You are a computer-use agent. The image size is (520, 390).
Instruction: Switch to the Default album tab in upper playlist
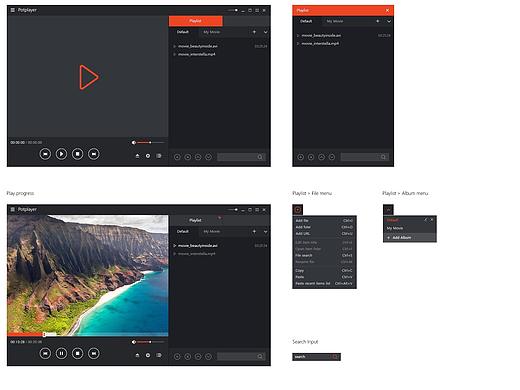point(183,32)
